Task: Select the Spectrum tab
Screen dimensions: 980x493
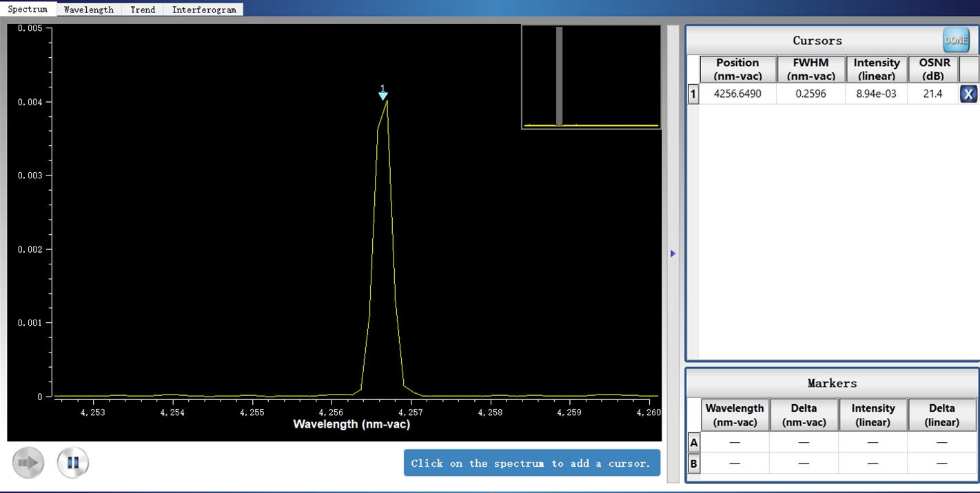Action: pyautogui.click(x=28, y=10)
